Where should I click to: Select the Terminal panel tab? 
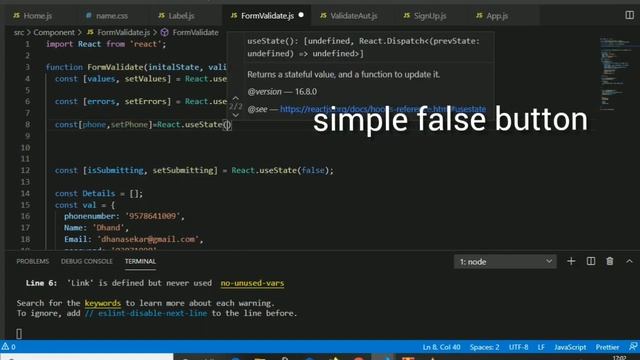pyautogui.click(x=140, y=261)
